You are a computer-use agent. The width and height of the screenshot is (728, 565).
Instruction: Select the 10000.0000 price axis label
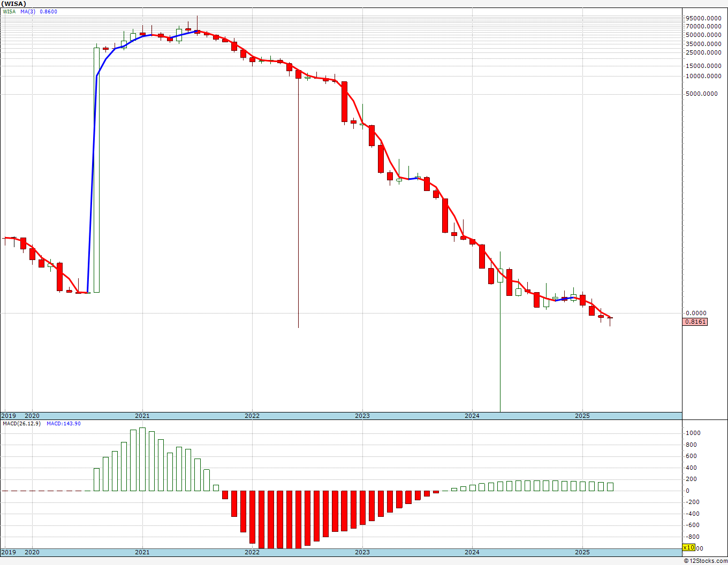click(703, 76)
